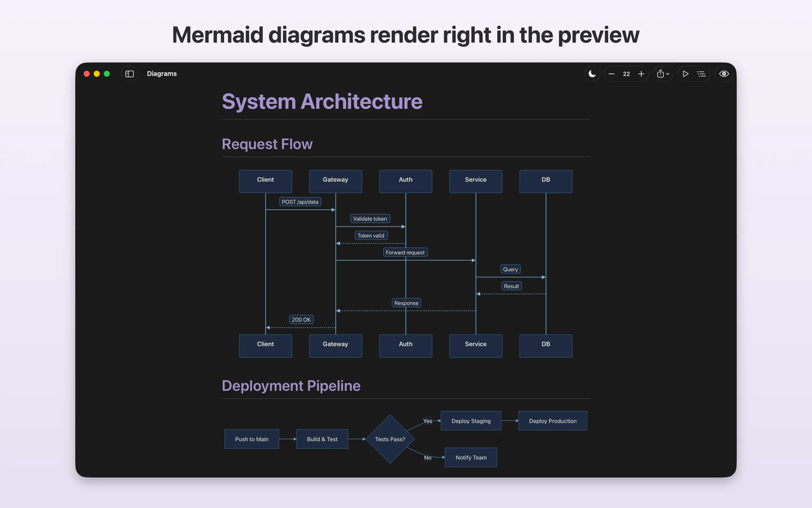This screenshot has height=508, width=812.
Task: Click the Notify Team node
Action: 471,457
